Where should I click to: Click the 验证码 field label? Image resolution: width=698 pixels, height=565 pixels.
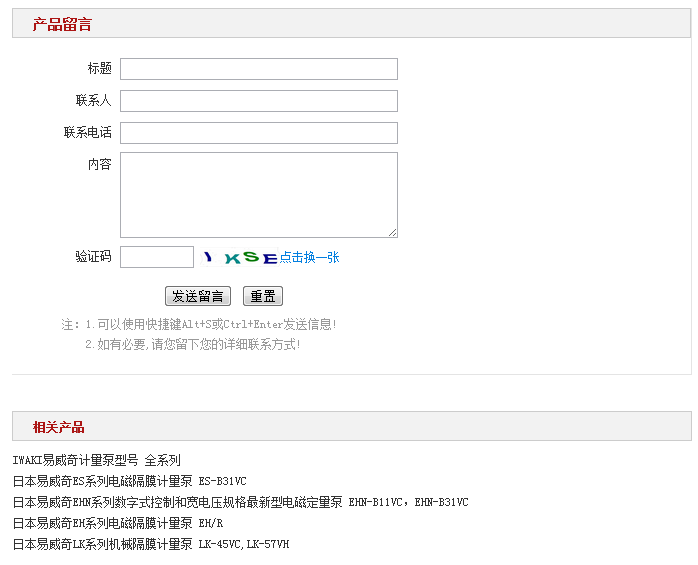(93, 256)
